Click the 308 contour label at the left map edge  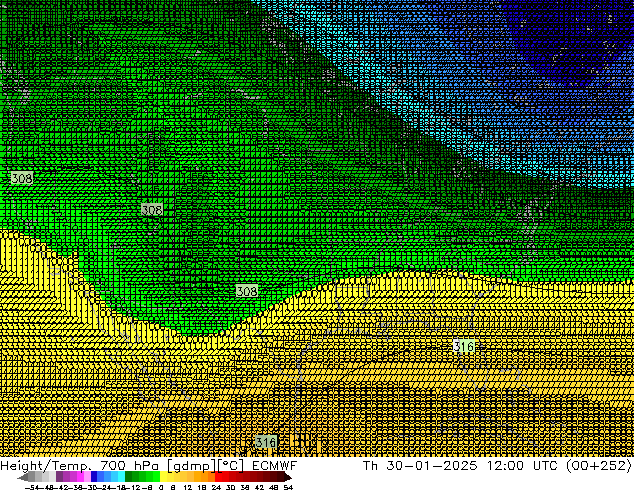click(x=21, y=178)
